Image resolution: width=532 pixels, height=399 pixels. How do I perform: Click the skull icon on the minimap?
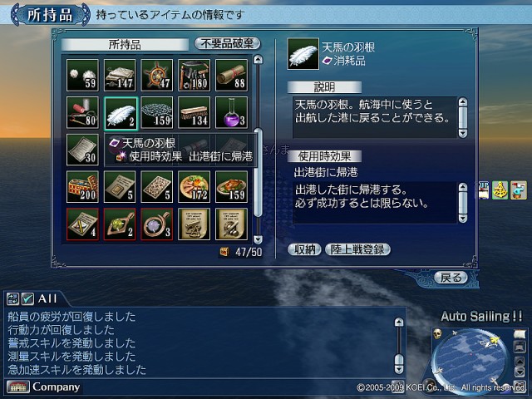point(437,334)
